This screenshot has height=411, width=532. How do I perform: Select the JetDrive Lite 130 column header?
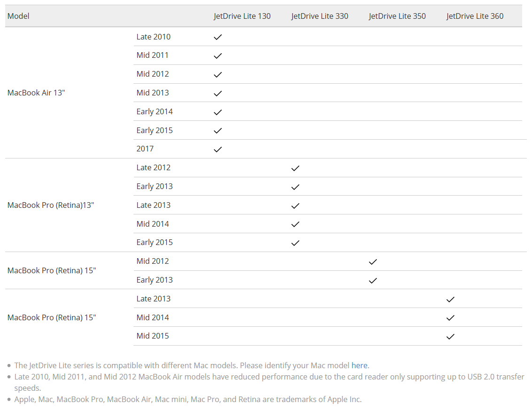pyautogui.click(x=242, y=16)
